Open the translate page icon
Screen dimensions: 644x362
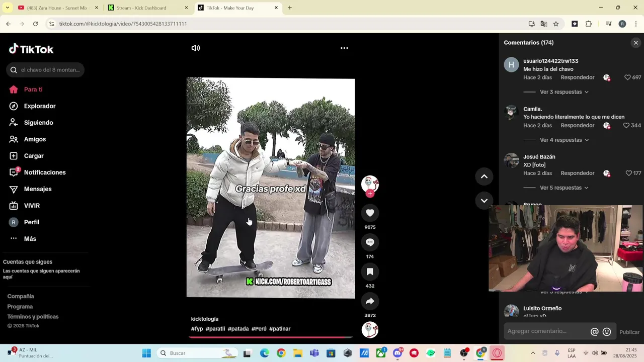pos(544,24)
